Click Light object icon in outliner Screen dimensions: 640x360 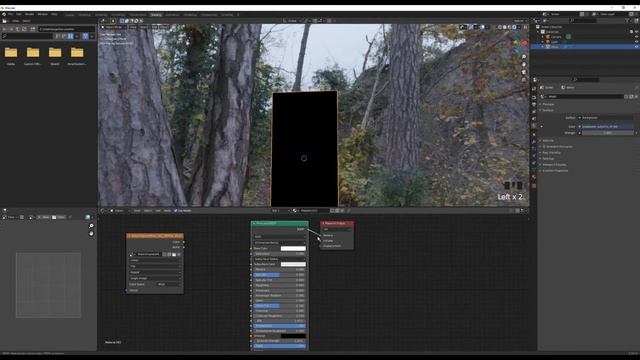tap(548, 42)
